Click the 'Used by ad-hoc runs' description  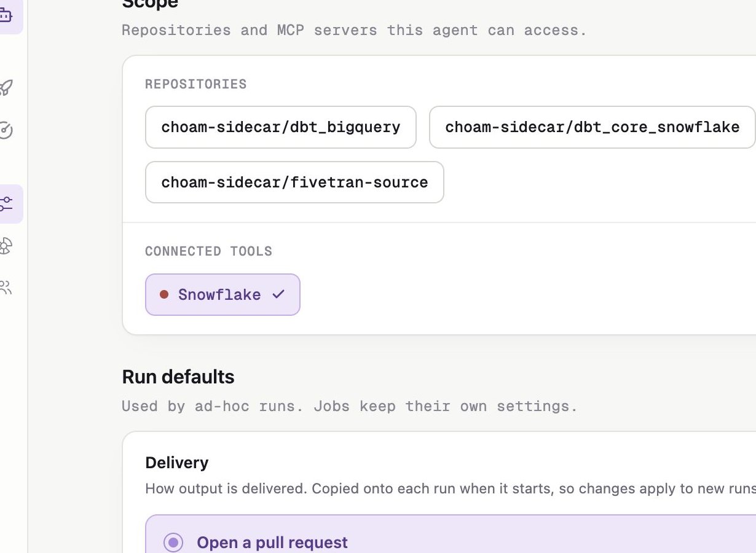coord(350,406)
